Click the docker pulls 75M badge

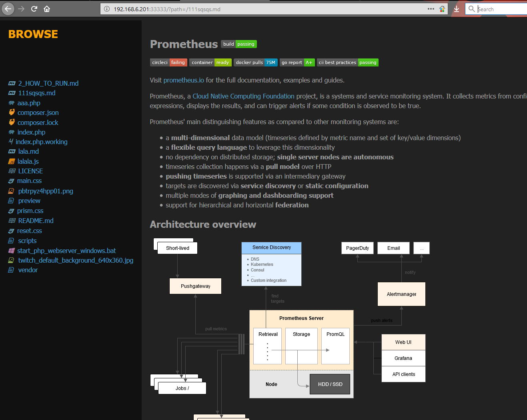256,62
